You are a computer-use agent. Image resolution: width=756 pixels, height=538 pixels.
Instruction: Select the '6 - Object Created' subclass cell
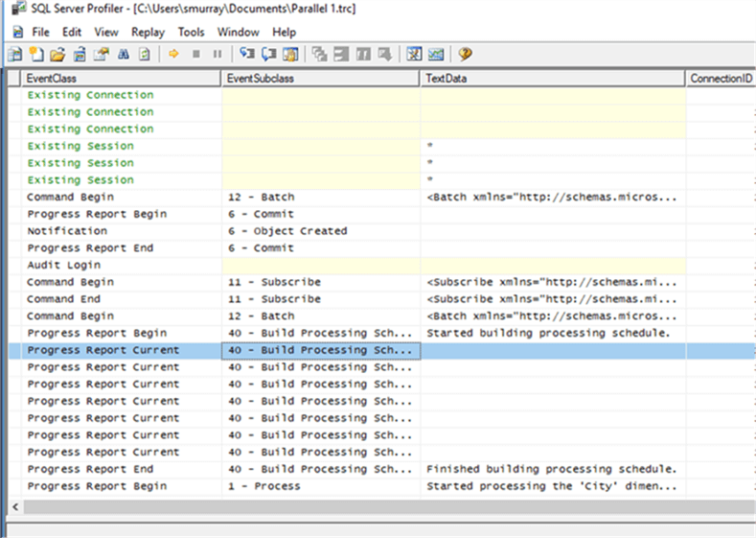(287, 231)
